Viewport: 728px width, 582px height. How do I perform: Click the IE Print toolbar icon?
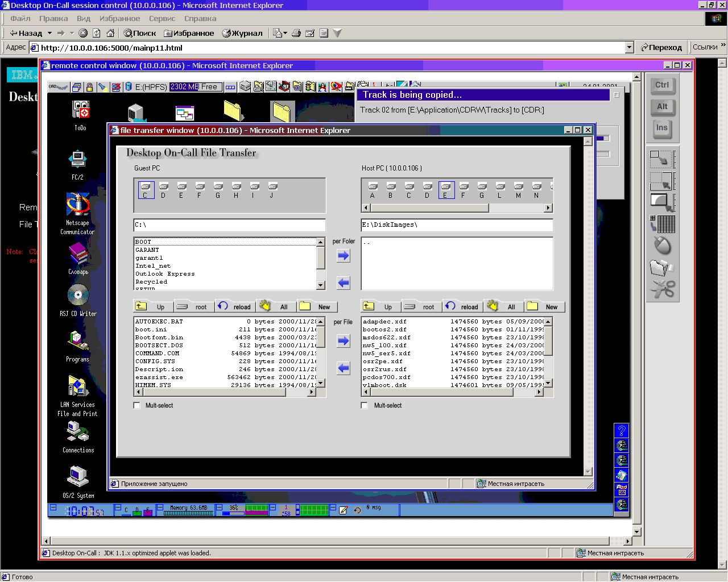point(296,33)
